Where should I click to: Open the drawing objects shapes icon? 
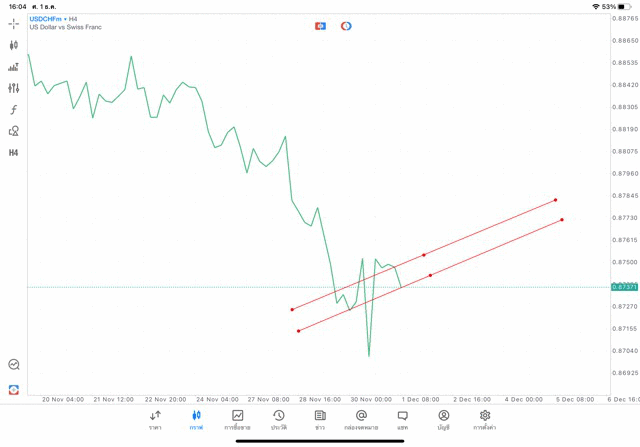tap(14, 131)
